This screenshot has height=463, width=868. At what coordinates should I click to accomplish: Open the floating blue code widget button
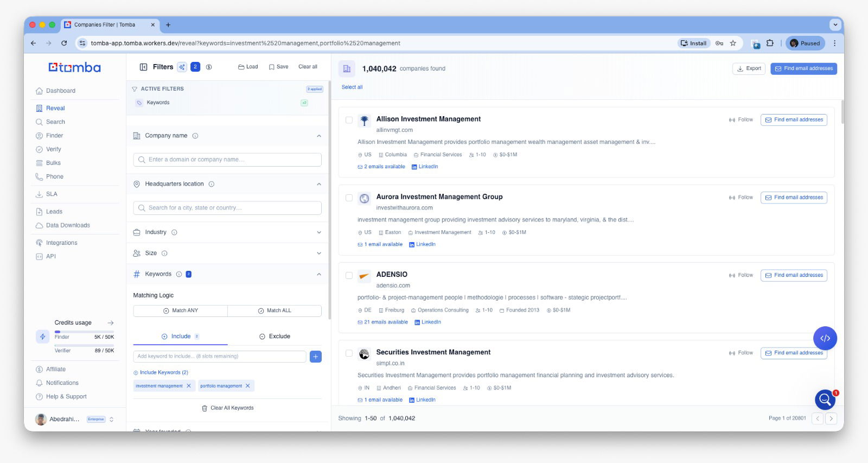click(825, 338)
